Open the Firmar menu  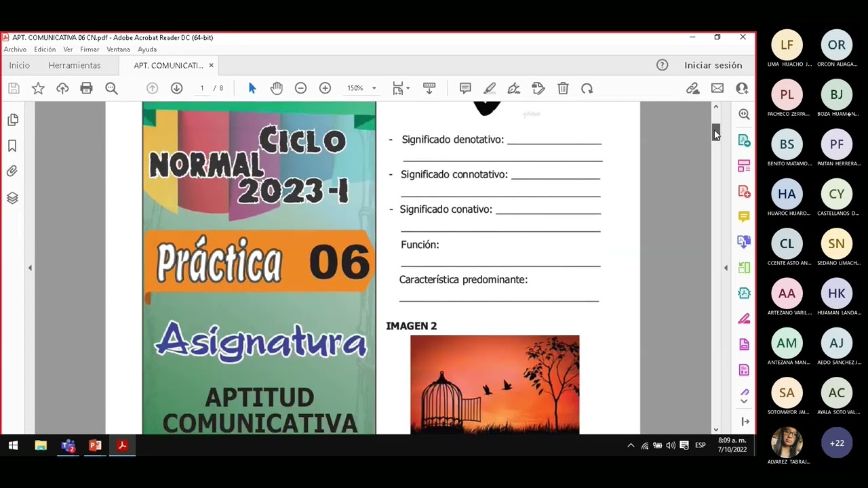(90, 49)
